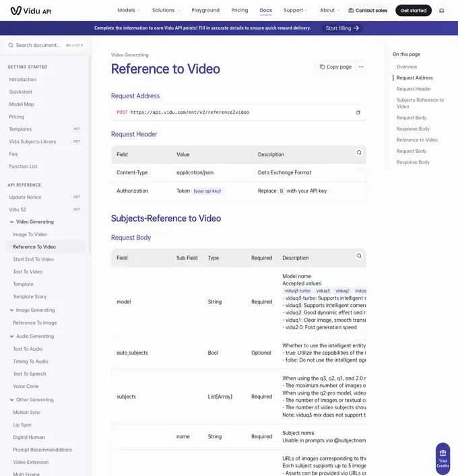Open the Support dropdown menu

pos(296,10)
